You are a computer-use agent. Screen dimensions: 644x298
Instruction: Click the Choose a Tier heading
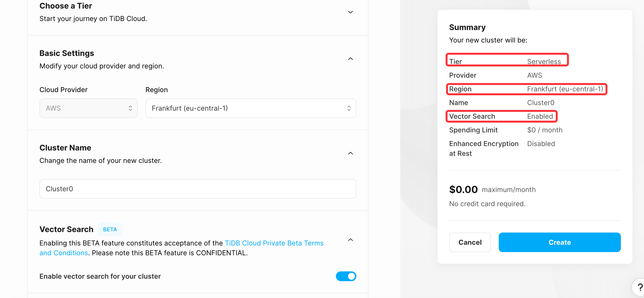[x=66, y=6]
